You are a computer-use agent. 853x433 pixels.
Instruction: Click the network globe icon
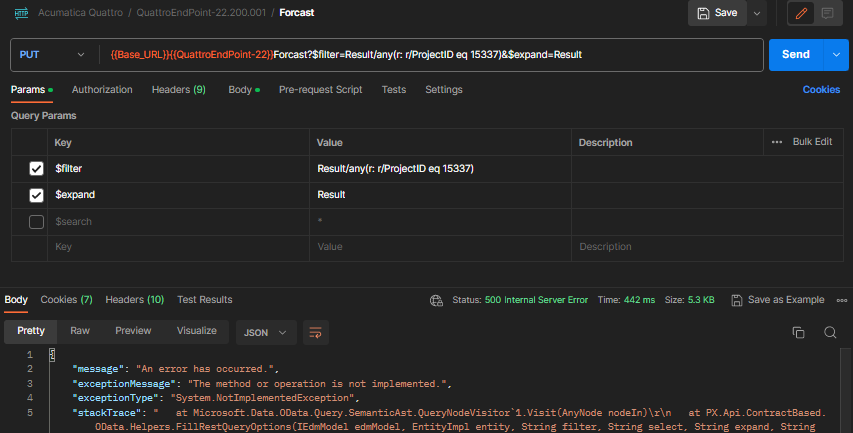click(x=436, y=300)
